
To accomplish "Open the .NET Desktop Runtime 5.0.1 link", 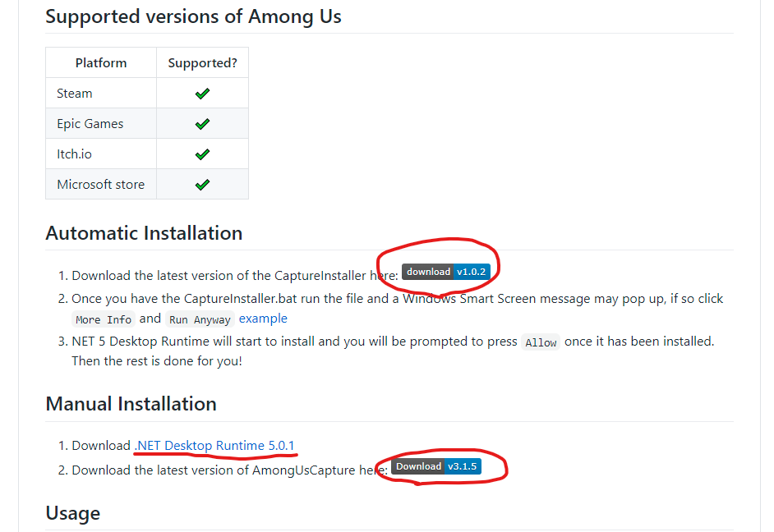I will (x=216, y=446).
